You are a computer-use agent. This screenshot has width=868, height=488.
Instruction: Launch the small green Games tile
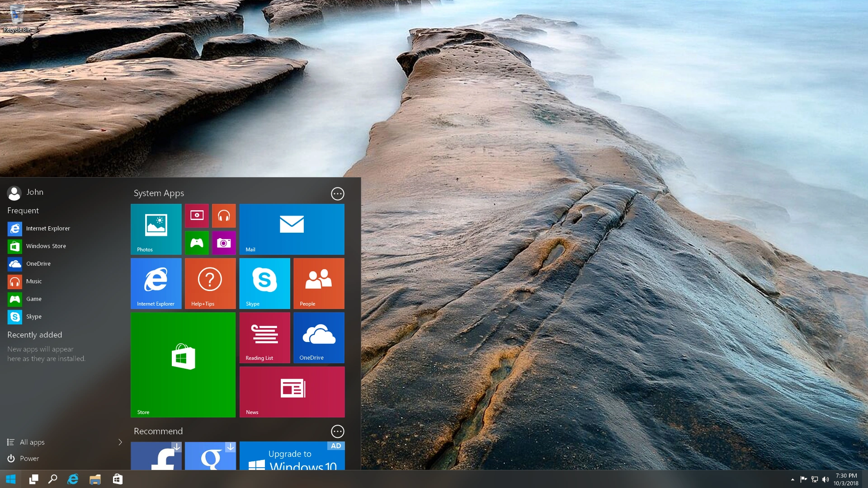tap(197, 243)
